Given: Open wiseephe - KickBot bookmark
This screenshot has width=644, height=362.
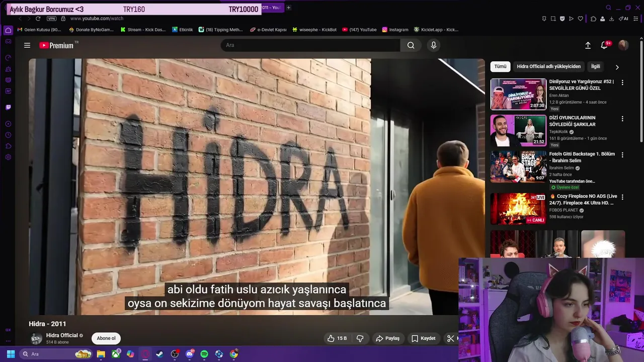Looking at the screenshot, I should coord(314,30).
